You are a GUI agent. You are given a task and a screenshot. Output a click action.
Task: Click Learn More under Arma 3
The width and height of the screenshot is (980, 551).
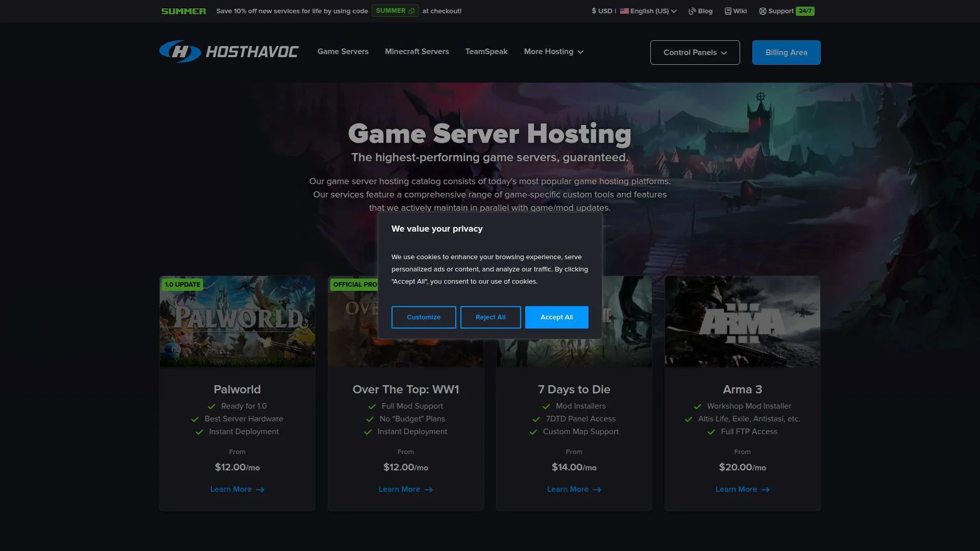743,489
